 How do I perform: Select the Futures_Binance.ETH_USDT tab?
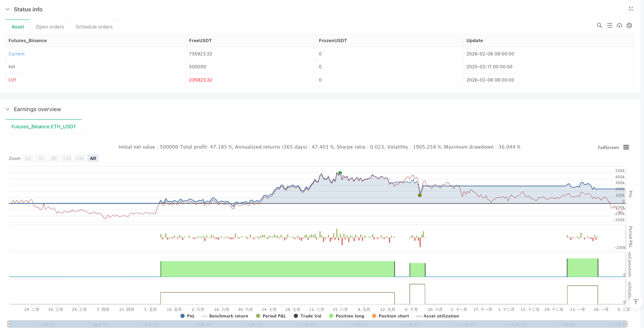(44, 127)
